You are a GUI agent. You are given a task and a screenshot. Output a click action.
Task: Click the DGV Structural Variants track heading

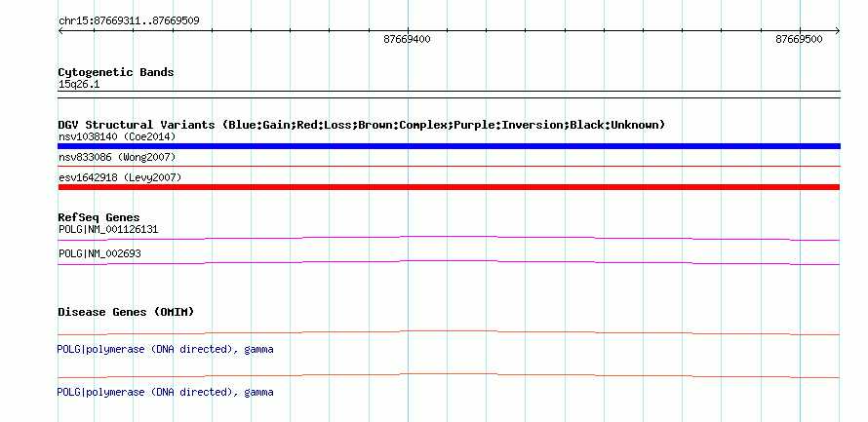(362, 125)
